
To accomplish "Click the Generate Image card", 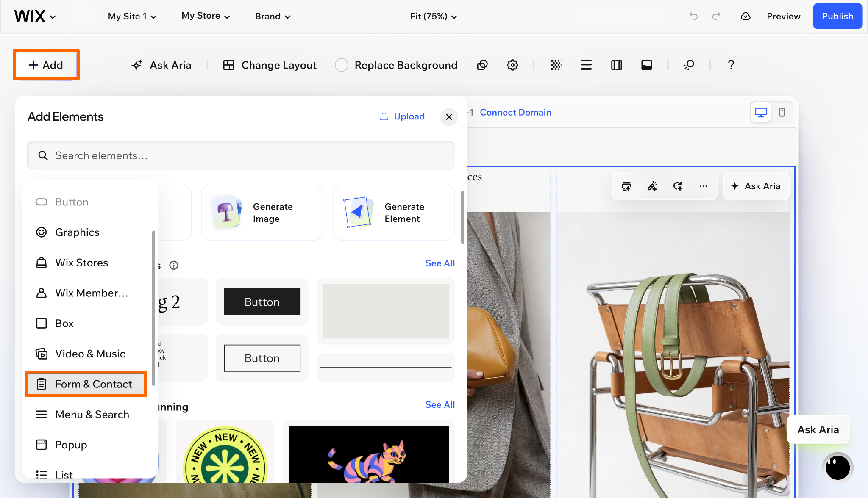I will (262, 213).
